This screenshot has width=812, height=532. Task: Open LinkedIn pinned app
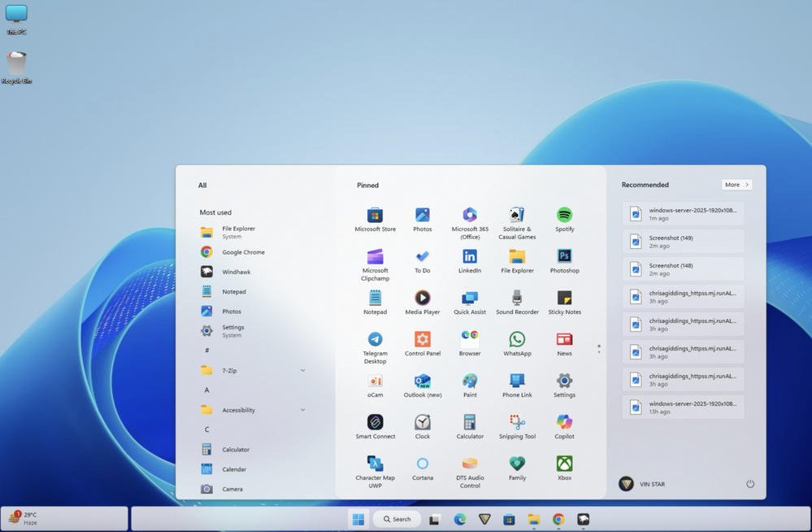[x=470, y=261]
